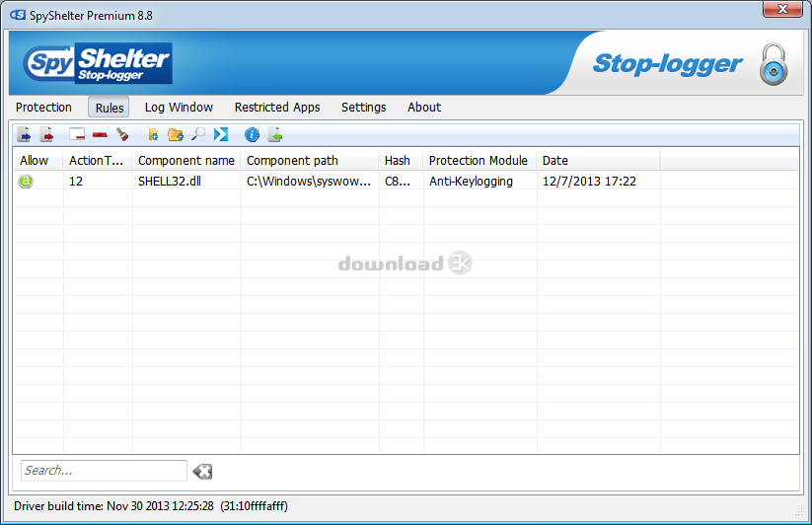
Task: Sort by the Date column header
Action: click(x=598, y=161)
